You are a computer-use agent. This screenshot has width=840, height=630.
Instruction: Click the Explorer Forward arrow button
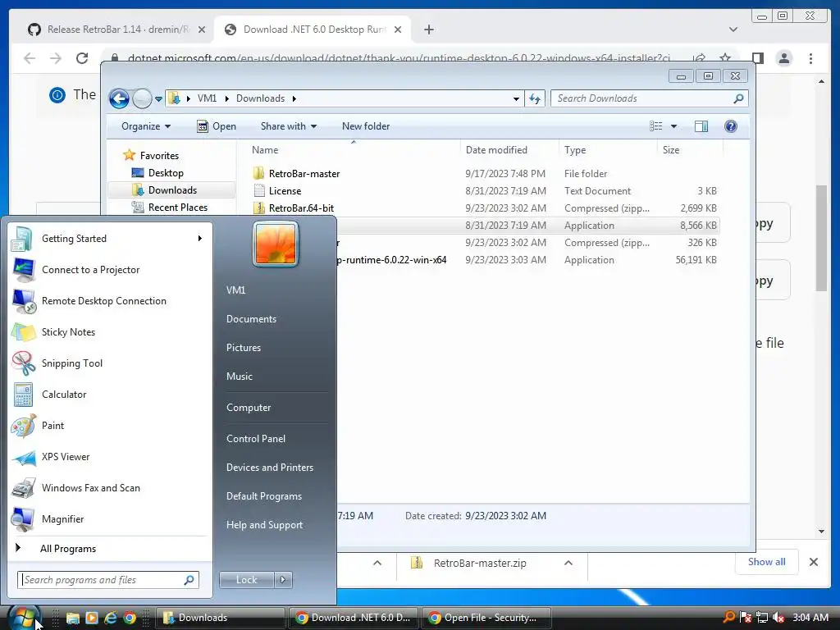142,98
